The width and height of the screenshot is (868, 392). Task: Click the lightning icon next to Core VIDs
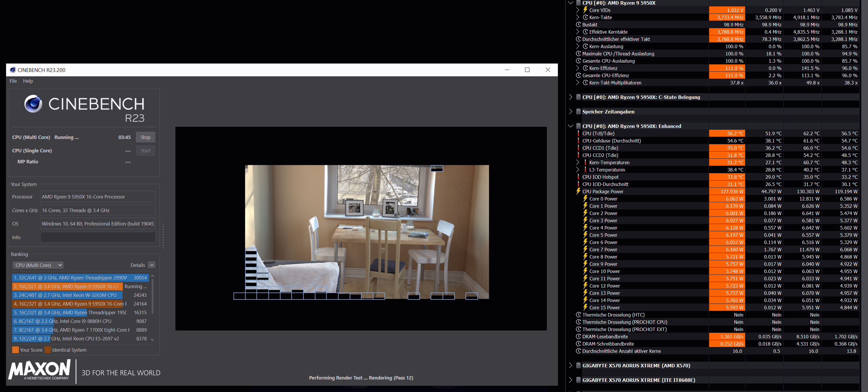pyautogui.click(x=585, y=10)
